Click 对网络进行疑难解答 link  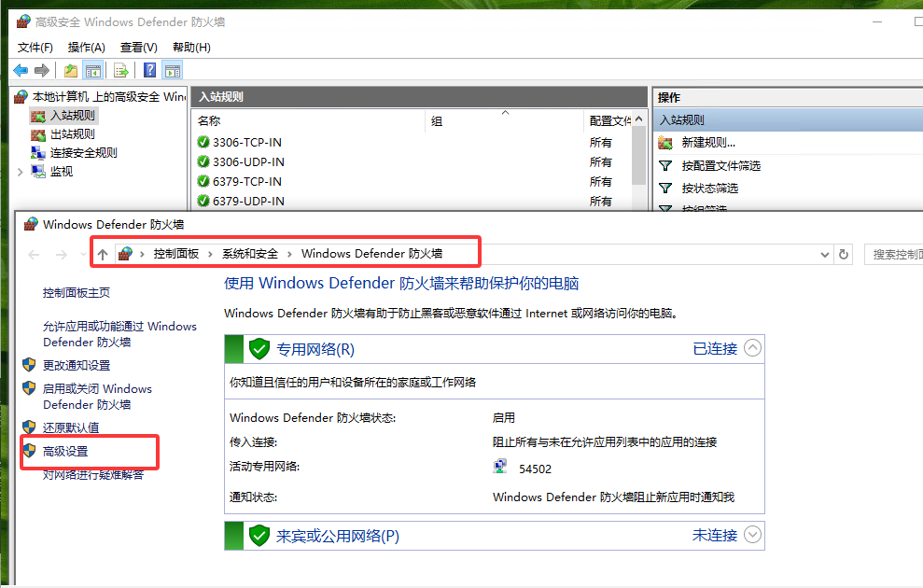pos(93,474)
